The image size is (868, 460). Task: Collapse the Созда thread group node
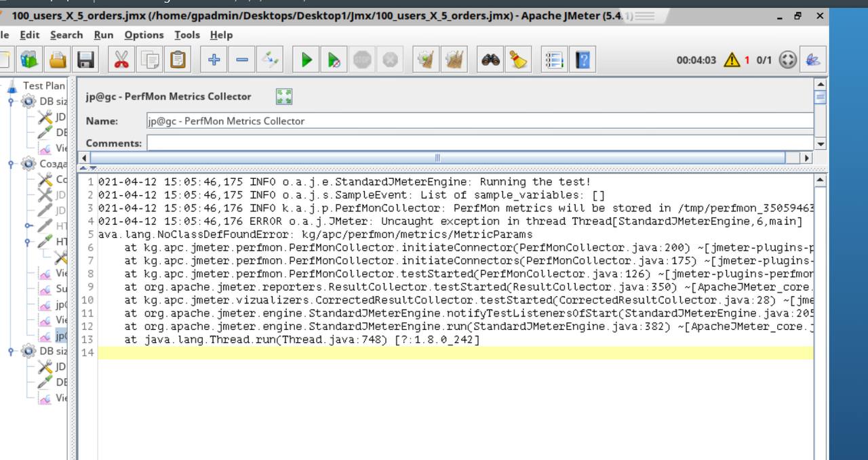click(11, 164)
